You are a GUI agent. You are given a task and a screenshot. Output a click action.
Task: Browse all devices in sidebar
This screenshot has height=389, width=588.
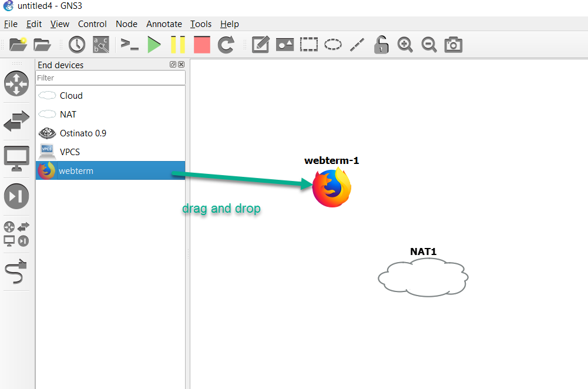[x=16, y=234]
